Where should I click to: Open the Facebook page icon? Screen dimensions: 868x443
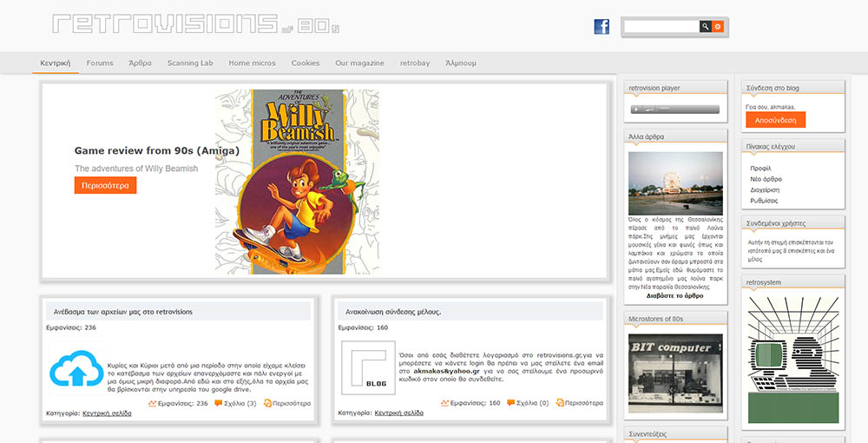tap(602, 27)
